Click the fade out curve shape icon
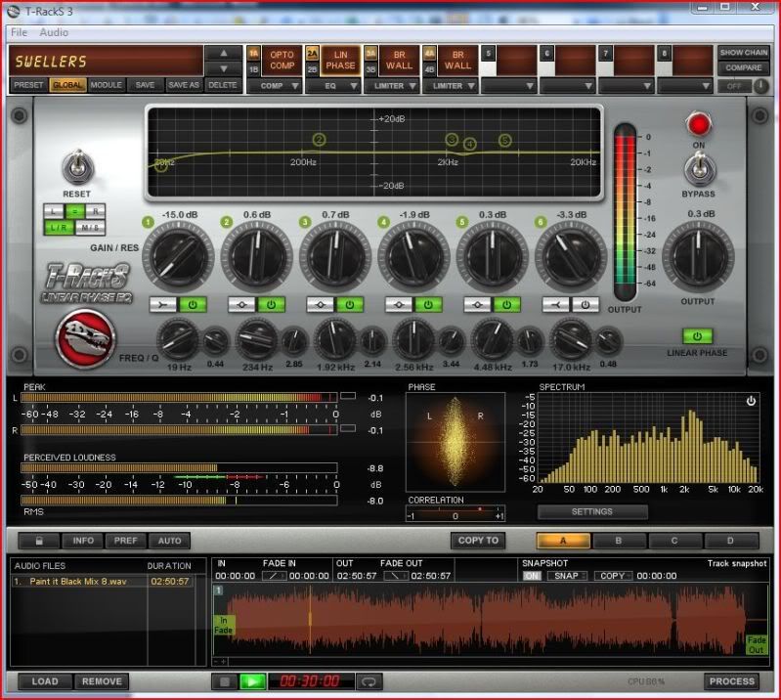 coord(396,576)
